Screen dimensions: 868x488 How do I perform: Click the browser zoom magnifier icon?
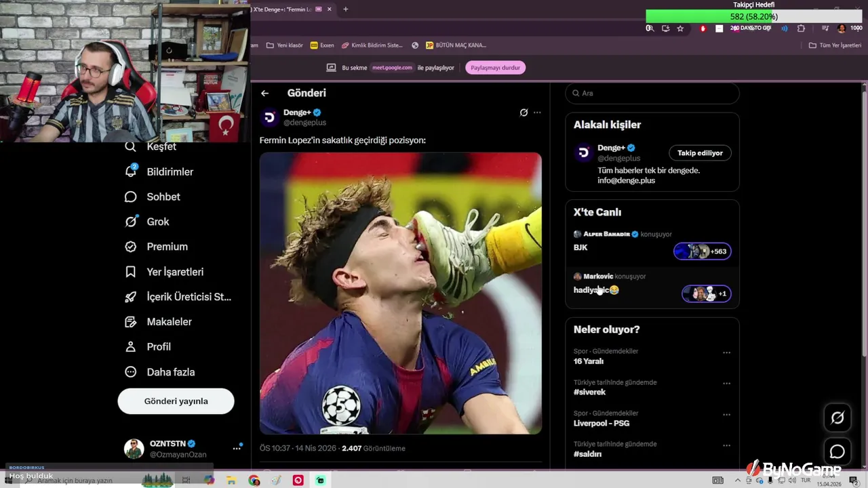pyautogui.click(x=650, y=28)
